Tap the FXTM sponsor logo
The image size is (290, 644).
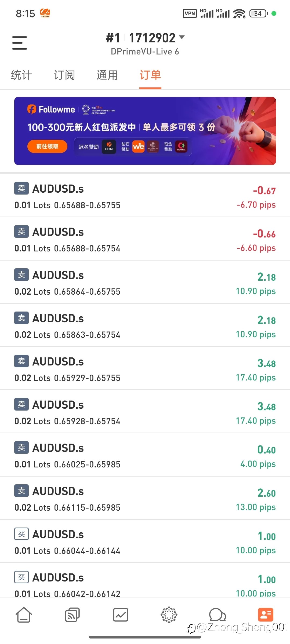click(x=109, y=147)
